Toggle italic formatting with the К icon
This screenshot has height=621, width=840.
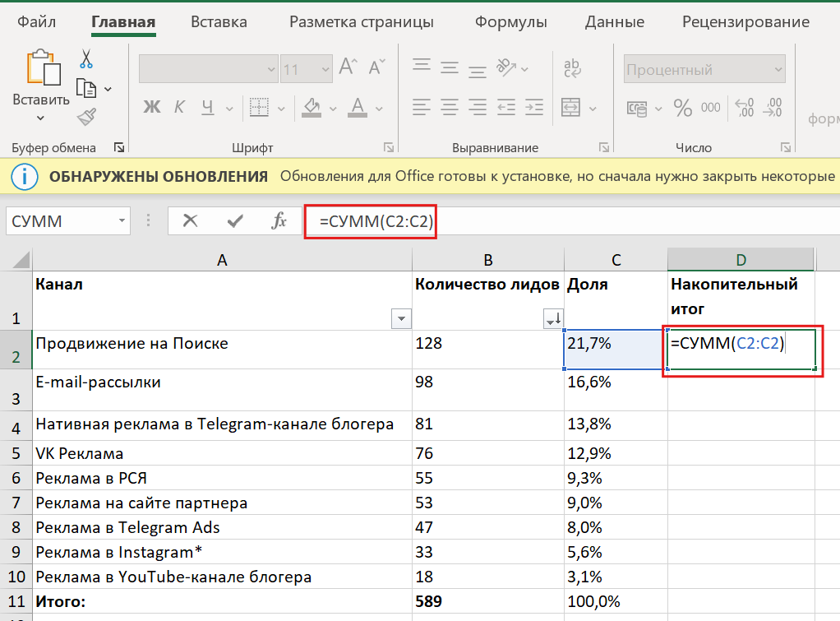(x=180, y=107)
